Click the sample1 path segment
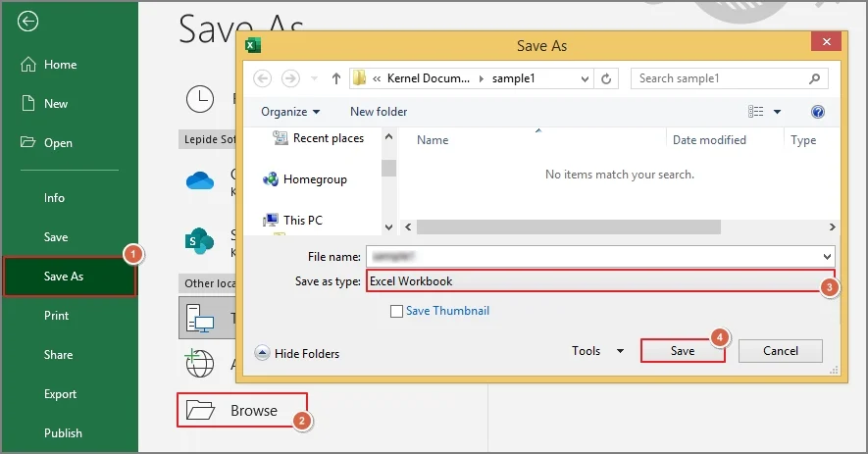This screenshot has width=868, height=454. click(514, 78)
